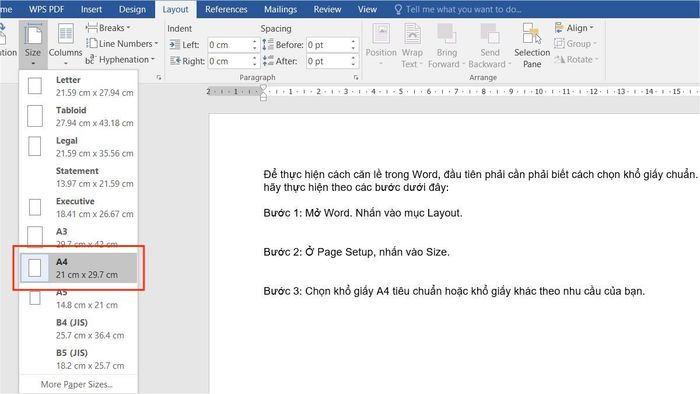Screen dimensions: 700x394
Task: Choose the B5 (JIS) paper size
Action: 79,359
